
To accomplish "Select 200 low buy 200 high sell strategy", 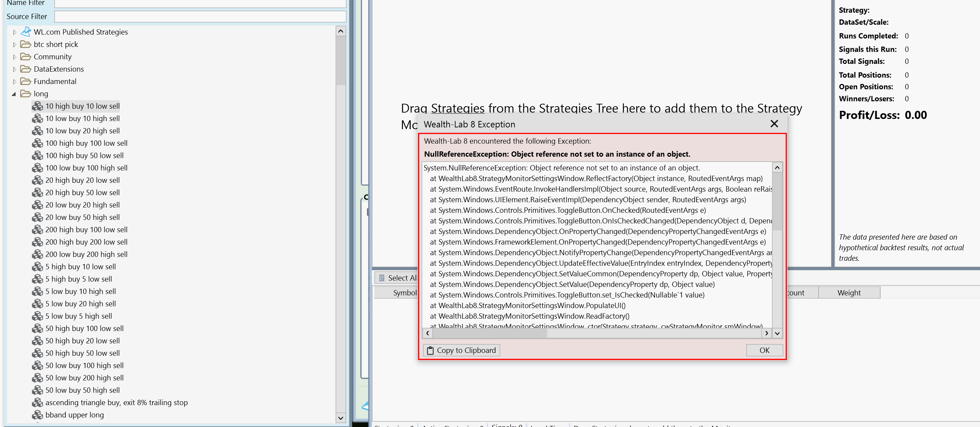I will click(86, 254).
